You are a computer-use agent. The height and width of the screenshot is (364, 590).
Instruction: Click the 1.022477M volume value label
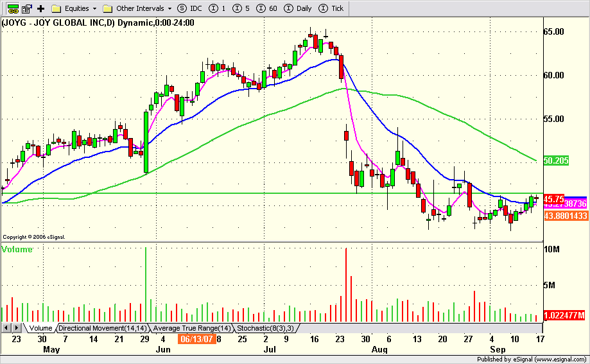click(x=564, y=315)
